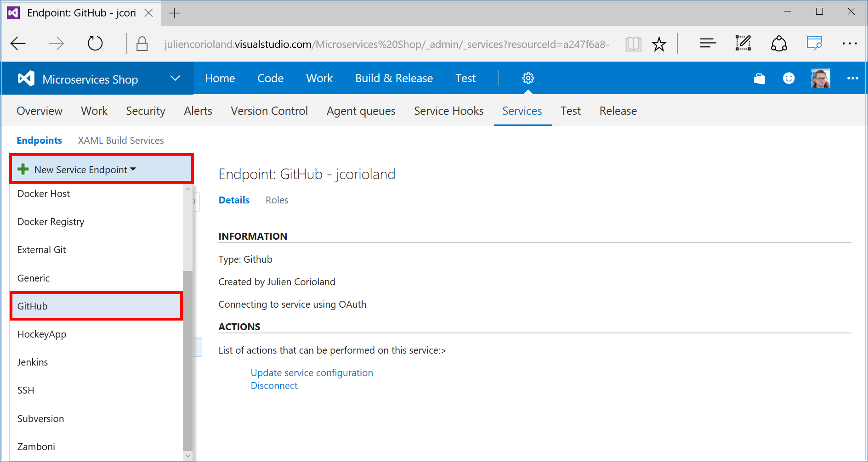Select the Make a Web Note icon
Screen dimensions: 868x462
coord(743,43)
